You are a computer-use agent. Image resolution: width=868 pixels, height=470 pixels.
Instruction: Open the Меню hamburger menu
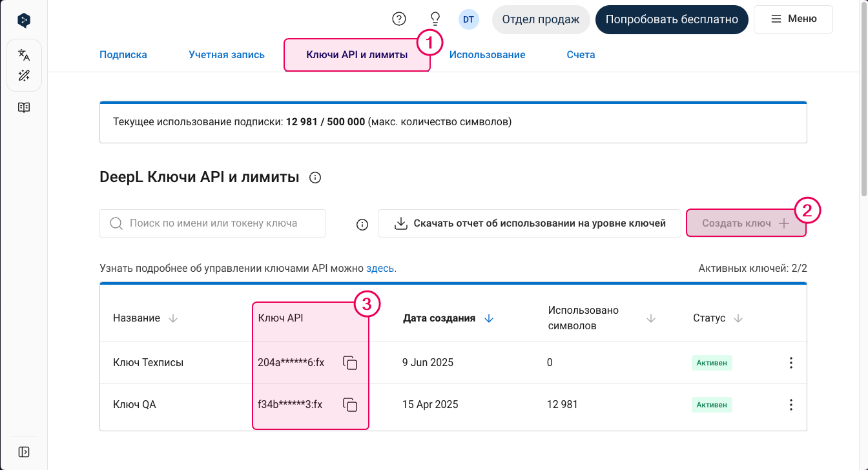point(793,19)
